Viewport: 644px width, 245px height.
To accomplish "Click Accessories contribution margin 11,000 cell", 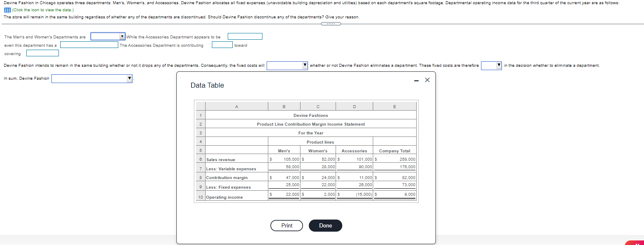I will click(x=354, y=177).
